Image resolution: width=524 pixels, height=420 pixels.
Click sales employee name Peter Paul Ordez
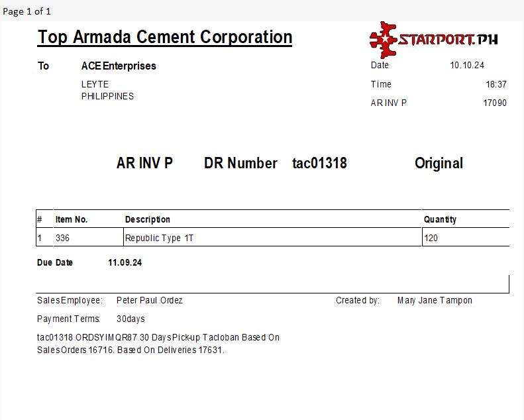149,300
